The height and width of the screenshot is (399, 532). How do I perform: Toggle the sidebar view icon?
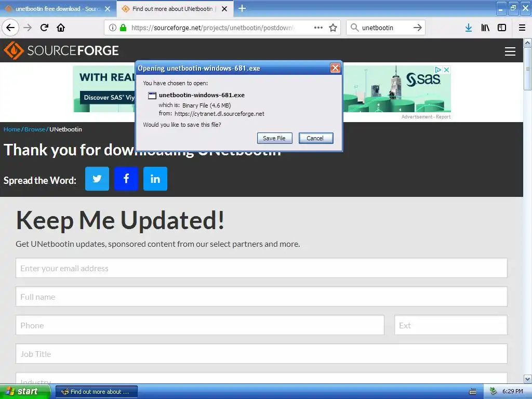(502, 28)
